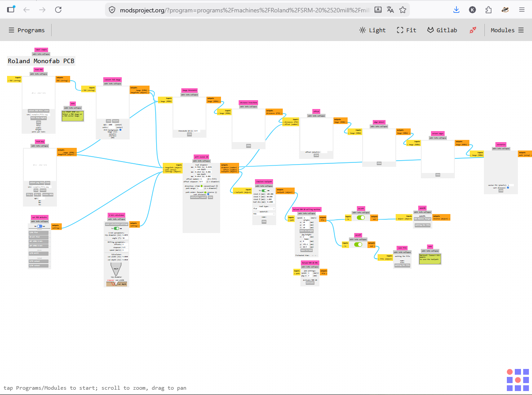The image size is (532, 395).
Task: Toggle sort distance checkbox in vectorize module
Action: click(x=508, y=188)
